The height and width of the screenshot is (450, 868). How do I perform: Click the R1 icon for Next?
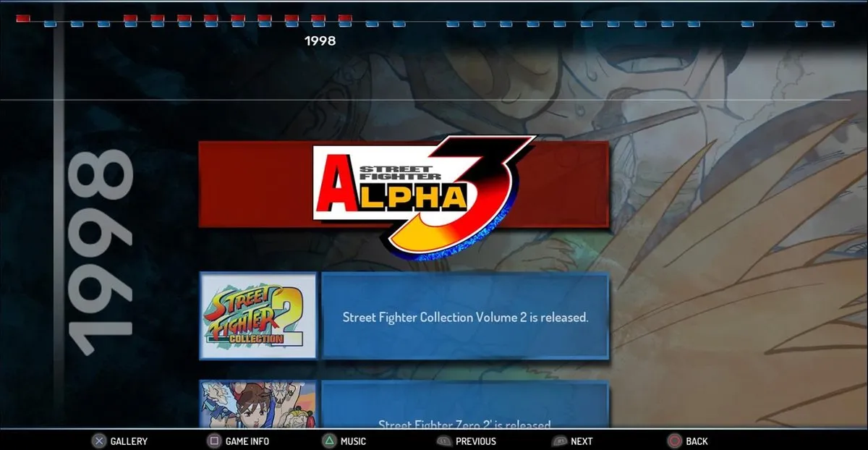point(559,441)
